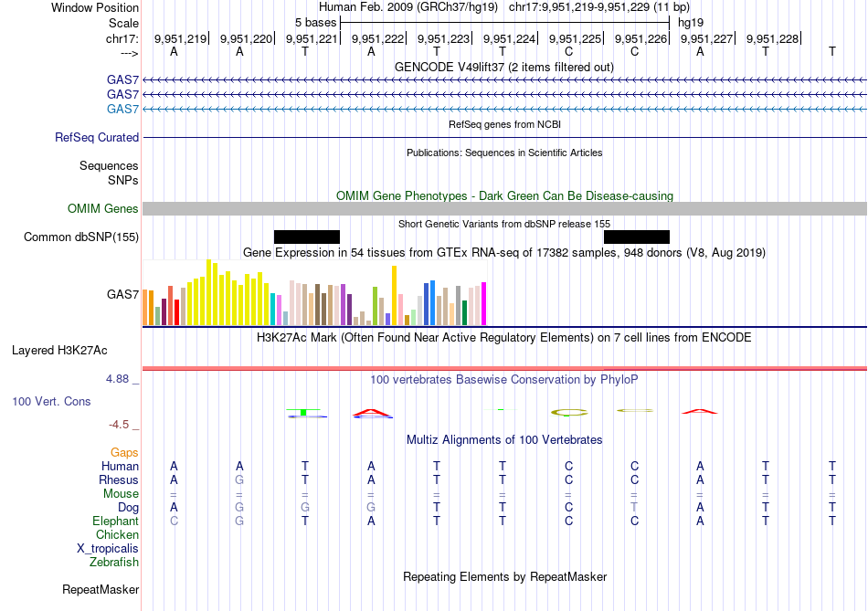
Task: Open 'Publications: Sequences in Scientific Articles' title
Action: (504, 153)
